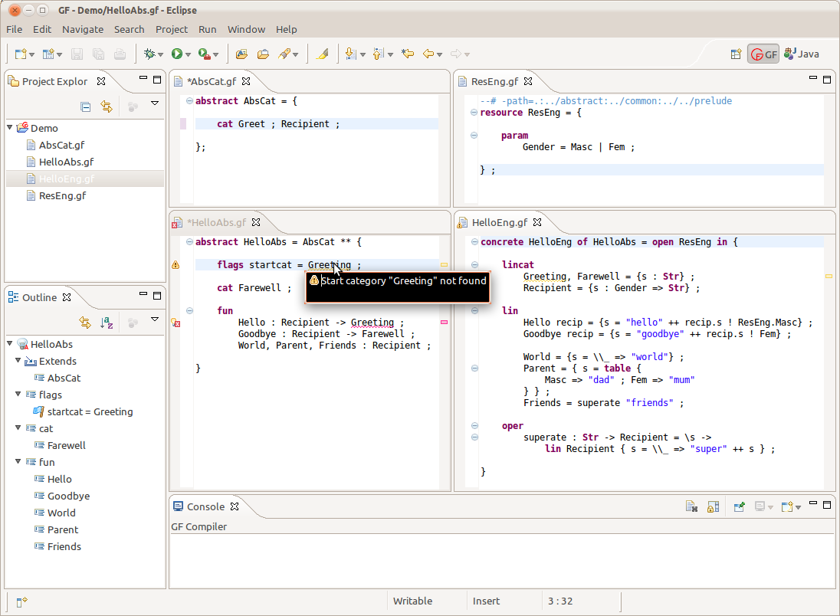Screen dimensions: 840x616
Task: Open dropdown next to Debug button
Action: (x=160, y=54)
